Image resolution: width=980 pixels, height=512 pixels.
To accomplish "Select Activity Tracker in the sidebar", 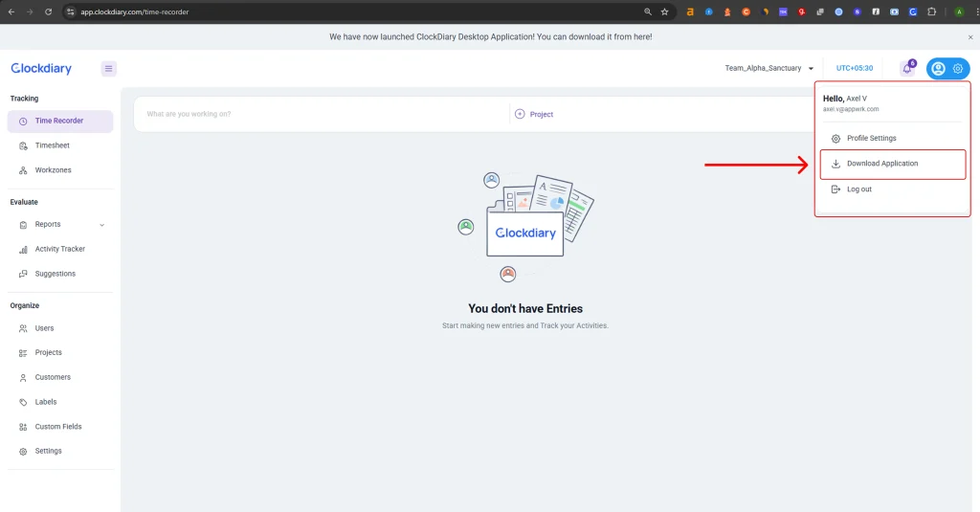I will click(x=60, y=249).
